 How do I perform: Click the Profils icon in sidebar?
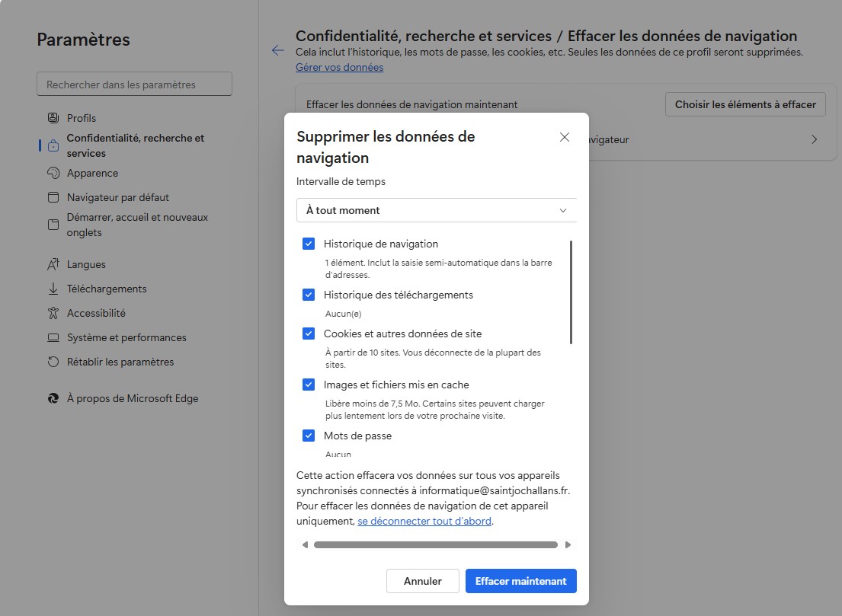point(53,118)
